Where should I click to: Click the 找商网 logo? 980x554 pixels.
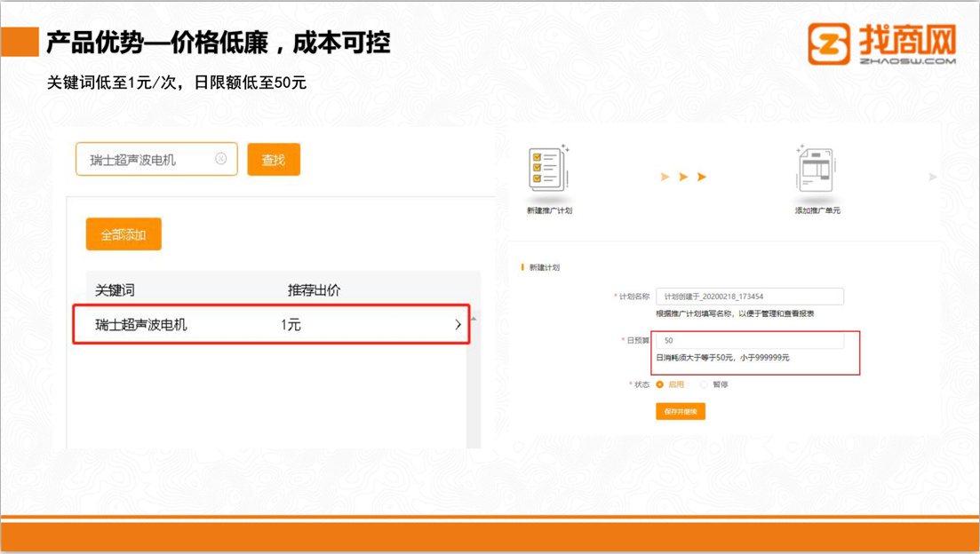click(x=881, y=44)
